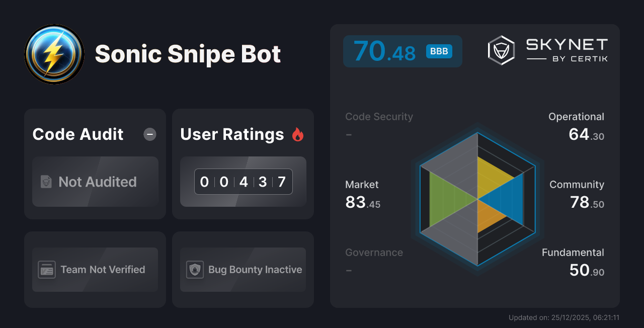Select the bug shield icon near Bug Bounty Inactive
The image size is (644, 328).
click(195, 270)
